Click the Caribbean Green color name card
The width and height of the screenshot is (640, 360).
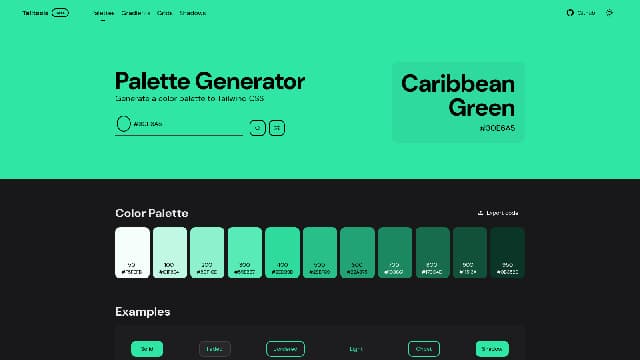pyautogui.click(x=458, y=102)
